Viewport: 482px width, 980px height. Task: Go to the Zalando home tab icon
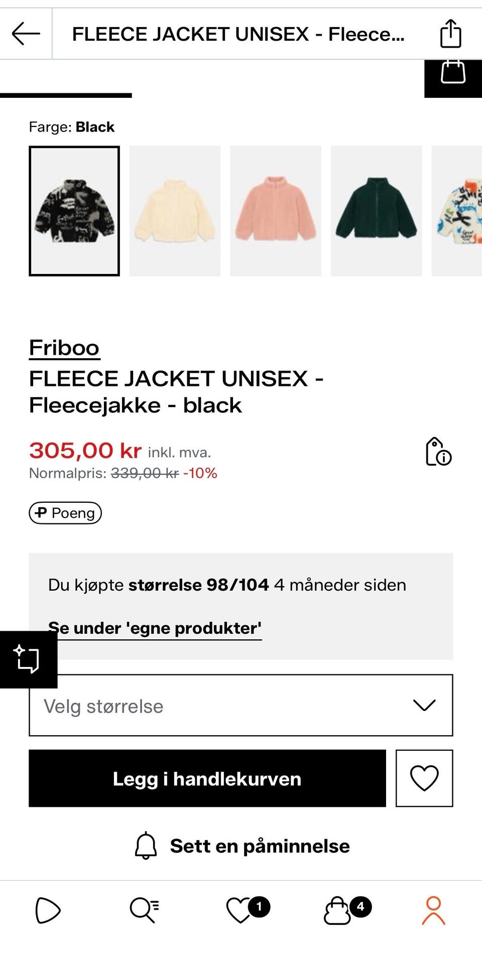pyautogui.click(x=48, y=910)
